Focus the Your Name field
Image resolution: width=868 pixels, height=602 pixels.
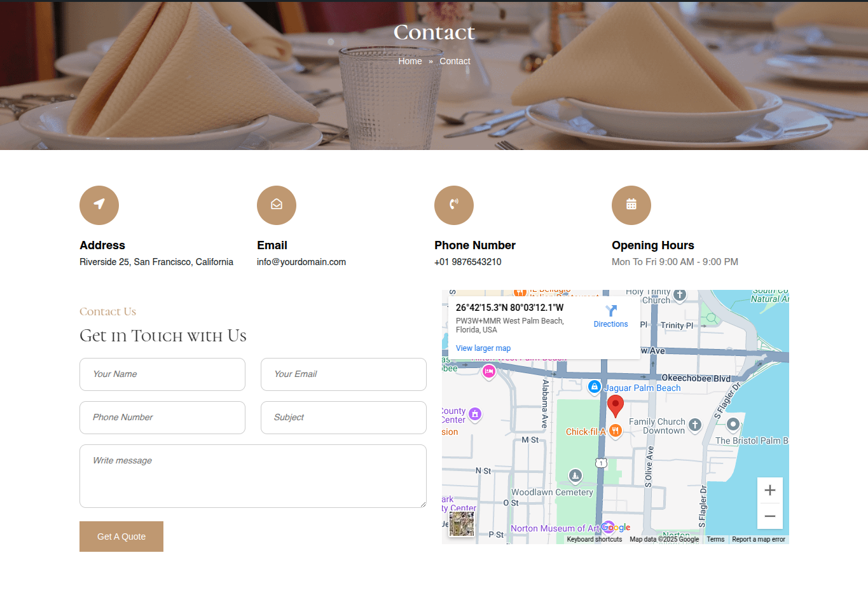click(x=162, y=374)
